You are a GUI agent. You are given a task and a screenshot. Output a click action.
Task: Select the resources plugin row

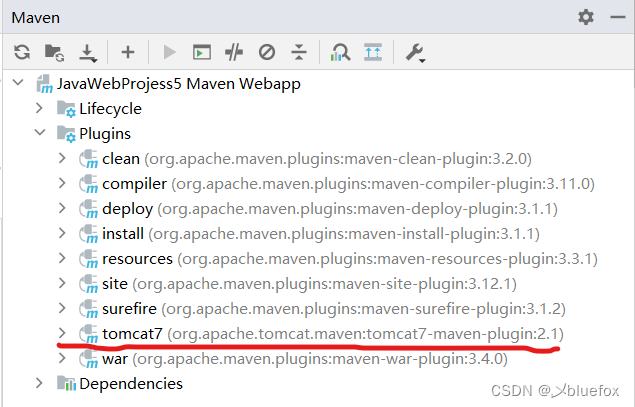coord(350,259)
